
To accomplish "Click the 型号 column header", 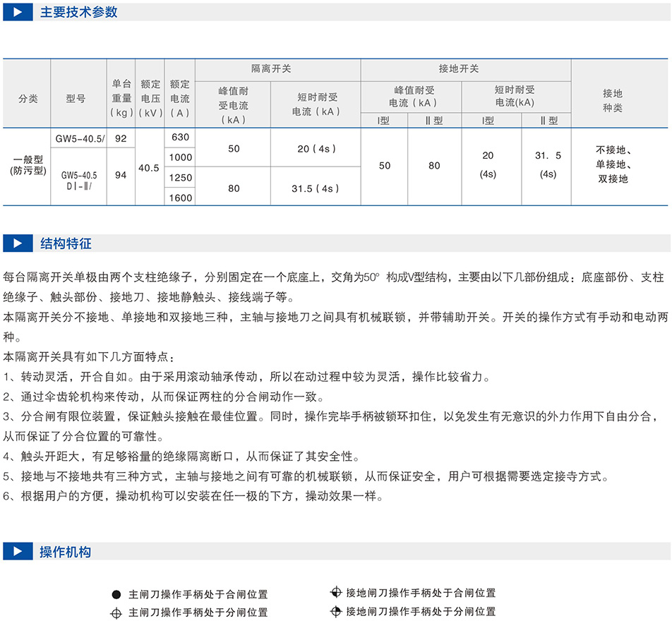I will 76,99.
